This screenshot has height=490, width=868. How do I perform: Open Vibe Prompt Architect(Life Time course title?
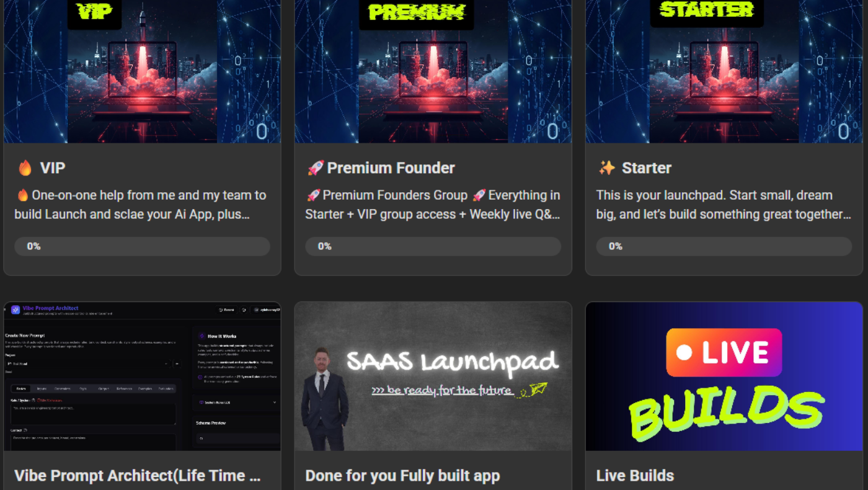click(x=138, y=476)
